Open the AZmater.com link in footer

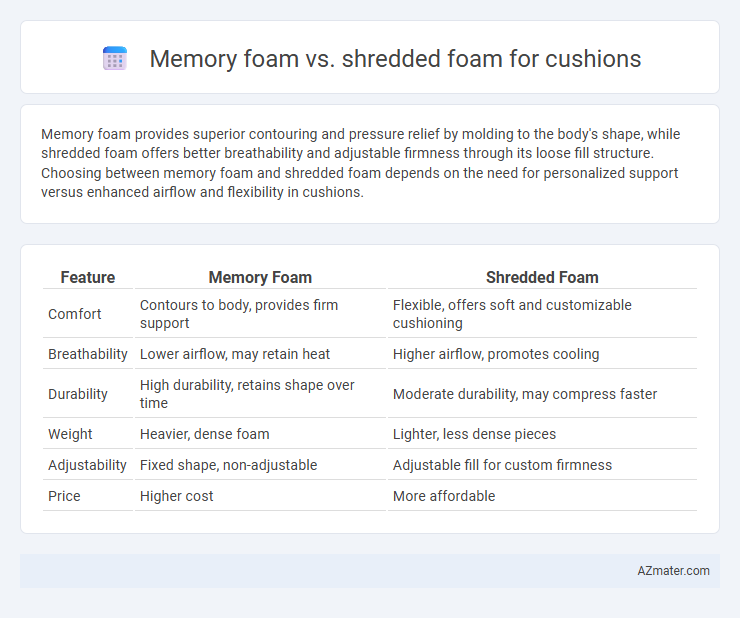coord(673,571)
